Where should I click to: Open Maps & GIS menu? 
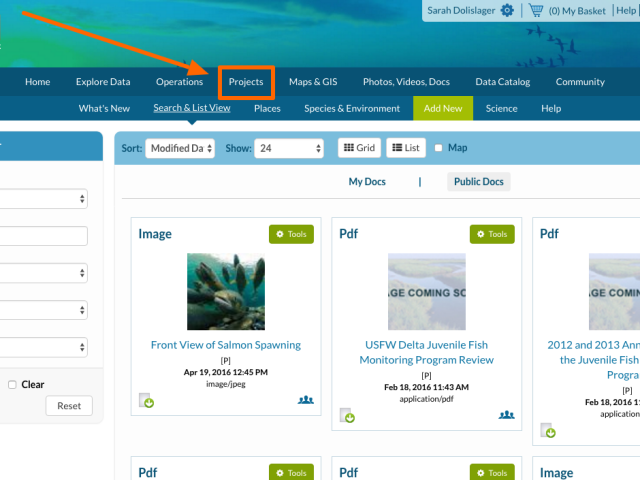click(x=313, y=82)
